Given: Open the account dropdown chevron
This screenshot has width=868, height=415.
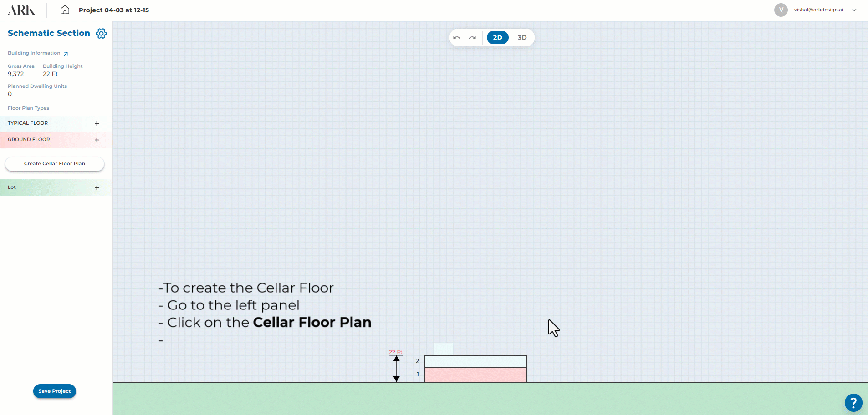Looking at the screenshot, I should [x=854, y=10].
